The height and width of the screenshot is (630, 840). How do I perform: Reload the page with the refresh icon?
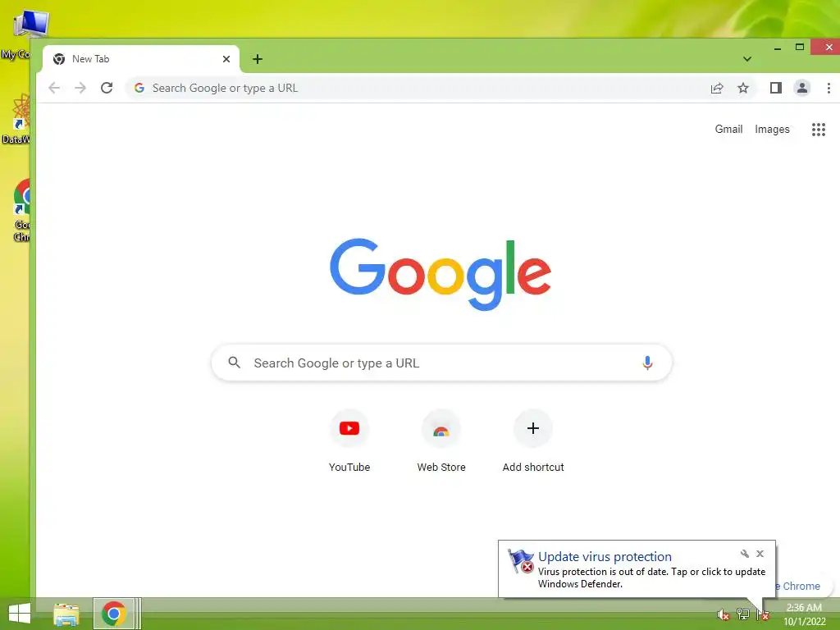click(x=107, y=88)
